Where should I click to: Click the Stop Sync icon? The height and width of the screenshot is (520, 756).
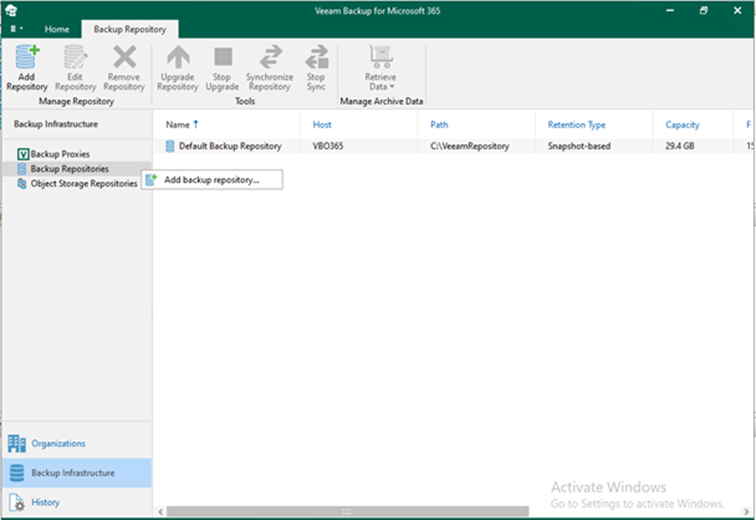pos(317,57)
